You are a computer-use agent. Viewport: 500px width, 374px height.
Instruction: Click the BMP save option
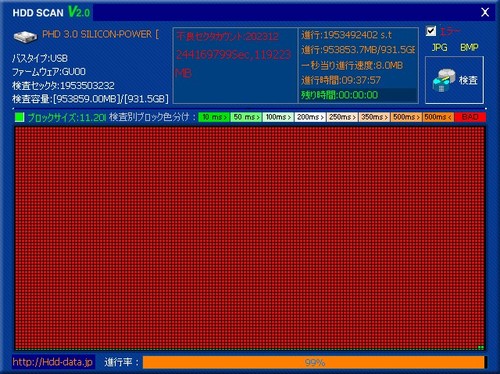pyautogui.click(x=469, y=48)
